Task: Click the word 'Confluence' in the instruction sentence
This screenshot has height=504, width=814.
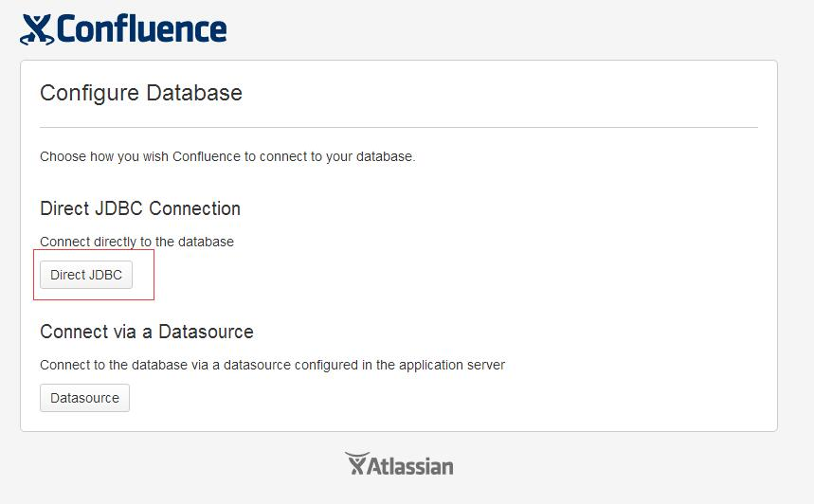Action: (x=207, y=156)
